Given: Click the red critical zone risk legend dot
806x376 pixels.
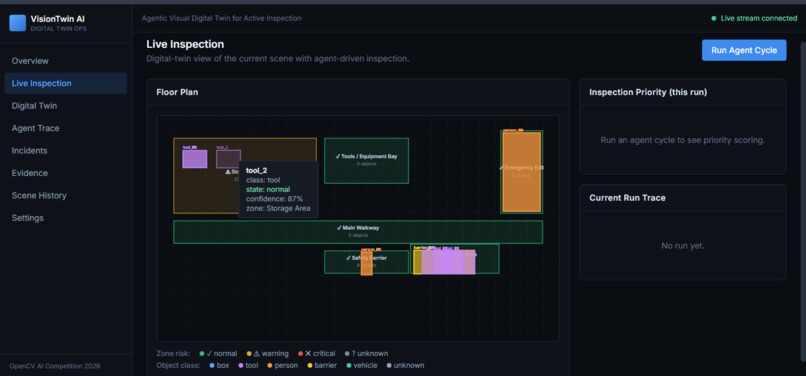Looking at the screenshot, I should pos(300,354).
